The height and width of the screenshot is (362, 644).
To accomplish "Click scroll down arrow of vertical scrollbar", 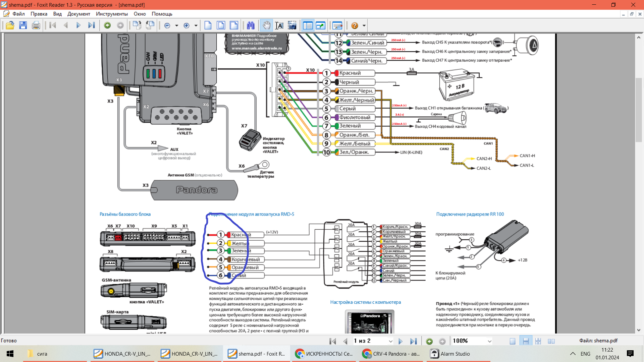I will [639, 330].
